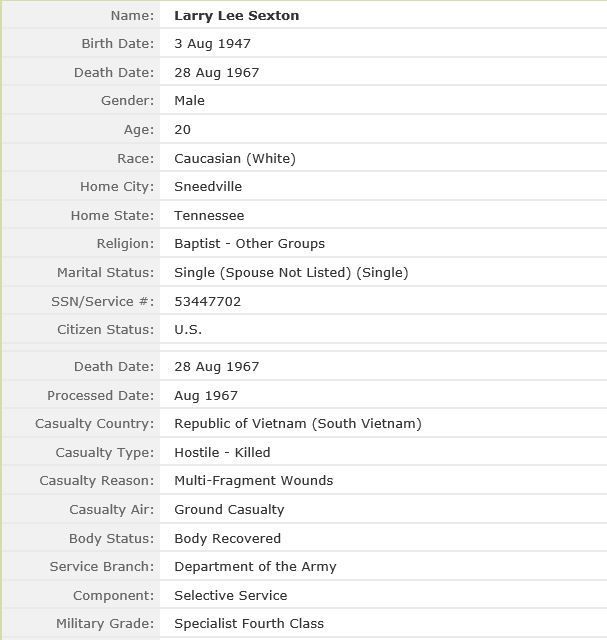Image resolution: width=607 pixels, height=640 pixels.
Task: Click the Marital Status value text
Action: pos(291,272)
